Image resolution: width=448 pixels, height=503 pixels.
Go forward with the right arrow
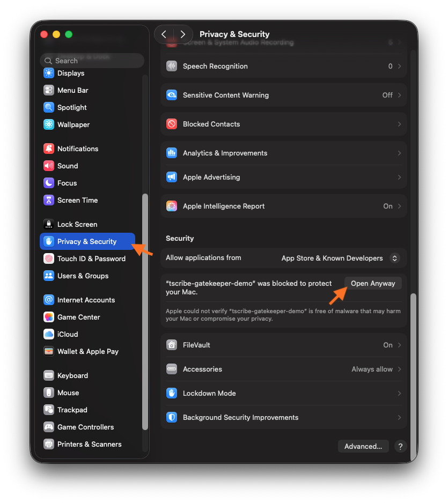[x=183, y=34]
